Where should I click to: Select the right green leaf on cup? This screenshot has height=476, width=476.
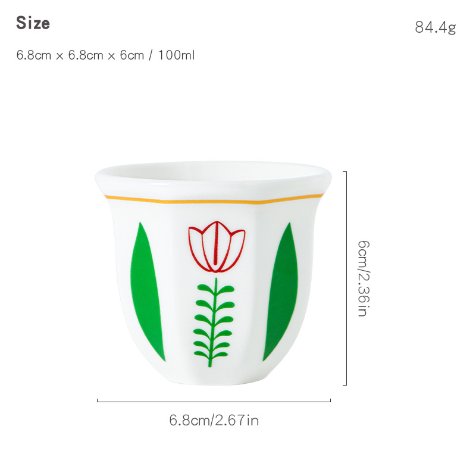click(281, 292)
